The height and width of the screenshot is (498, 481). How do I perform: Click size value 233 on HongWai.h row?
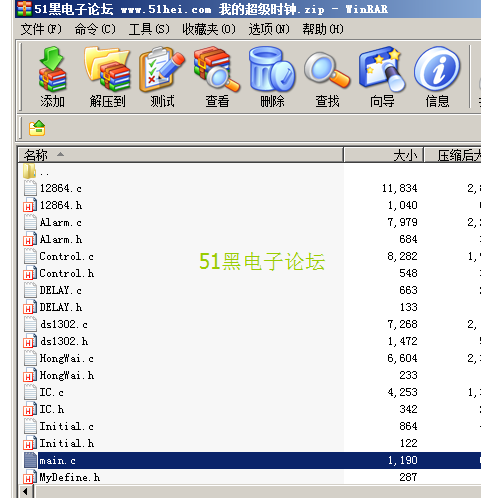408,375
